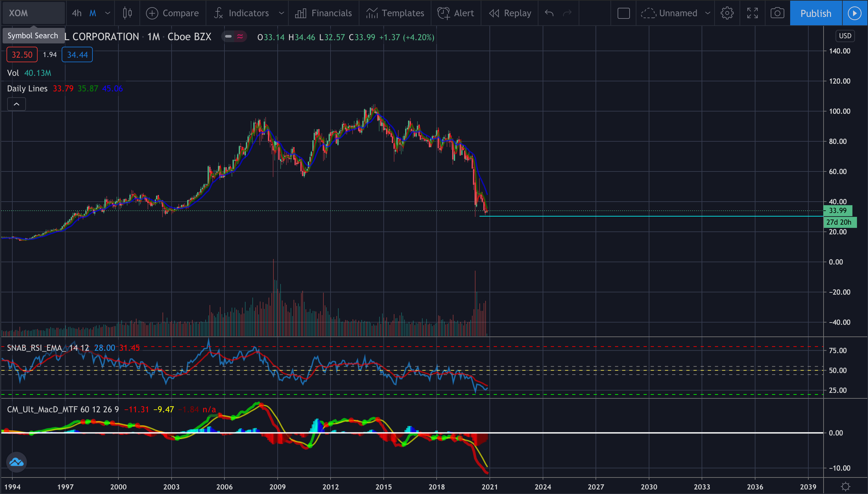Click the layout select square icon
The height and width of the screenshot is (494, 868).
click(623, 13)
